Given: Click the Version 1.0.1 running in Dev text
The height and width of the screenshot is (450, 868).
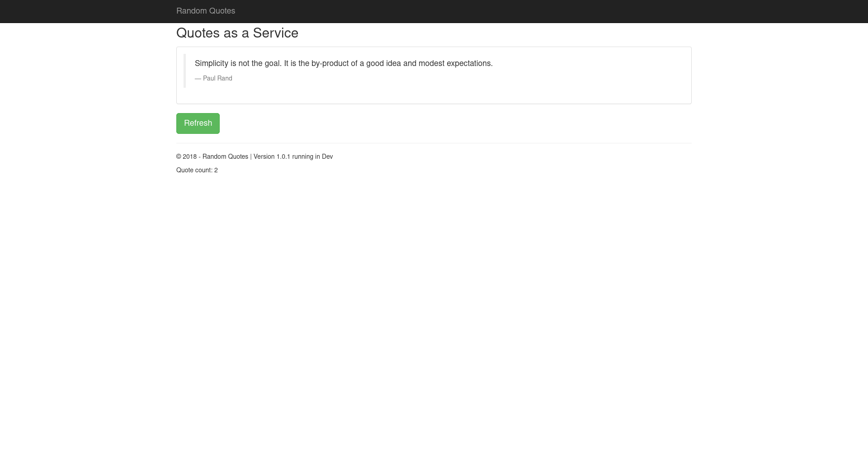Looking at the screenshot, I should point(293,156).
